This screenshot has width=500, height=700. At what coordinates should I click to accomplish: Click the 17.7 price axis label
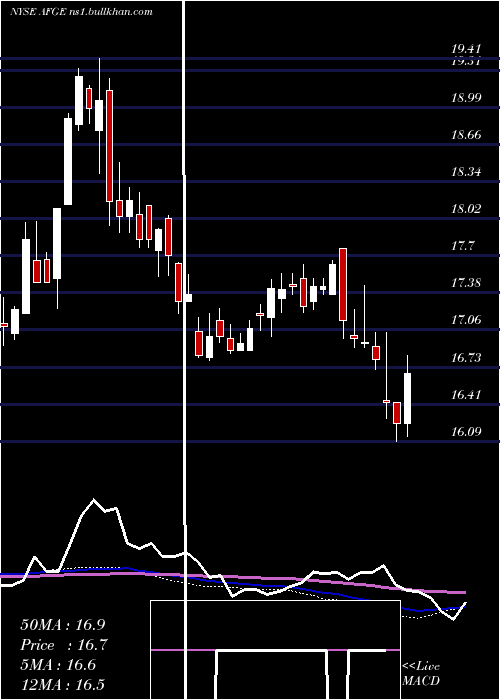pyautogui.click(x=463, y=246)
